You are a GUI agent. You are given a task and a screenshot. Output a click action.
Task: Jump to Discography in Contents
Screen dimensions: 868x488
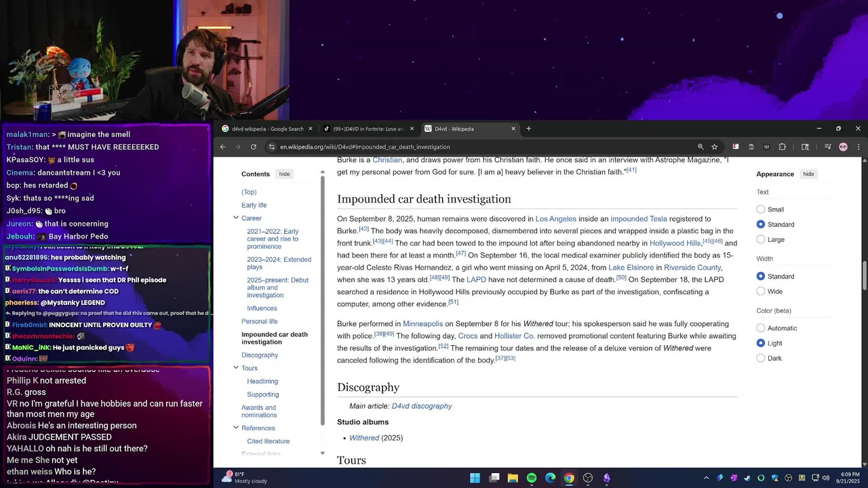click(x=260, y=355)
